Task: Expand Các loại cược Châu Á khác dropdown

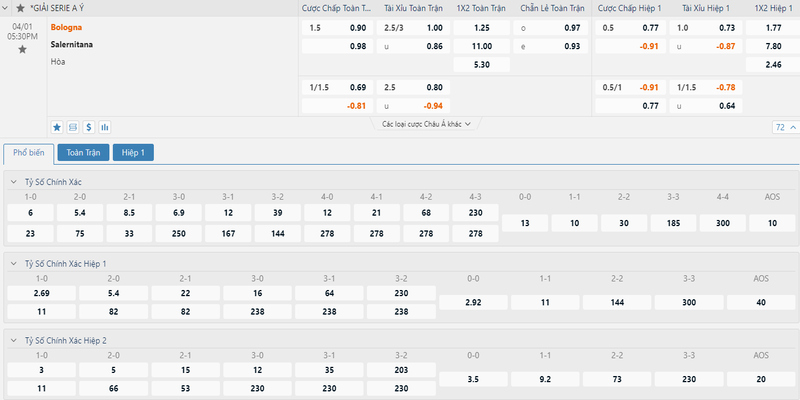Action: [426, 124]
